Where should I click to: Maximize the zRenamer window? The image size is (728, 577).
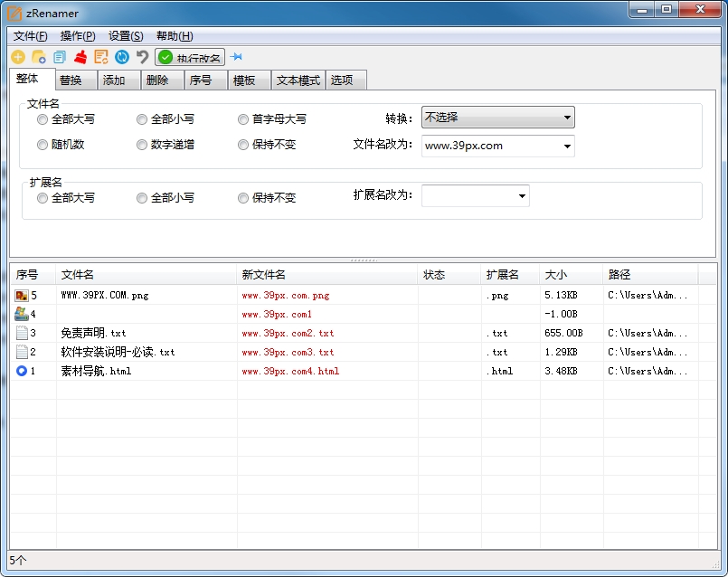click(667, 10)
